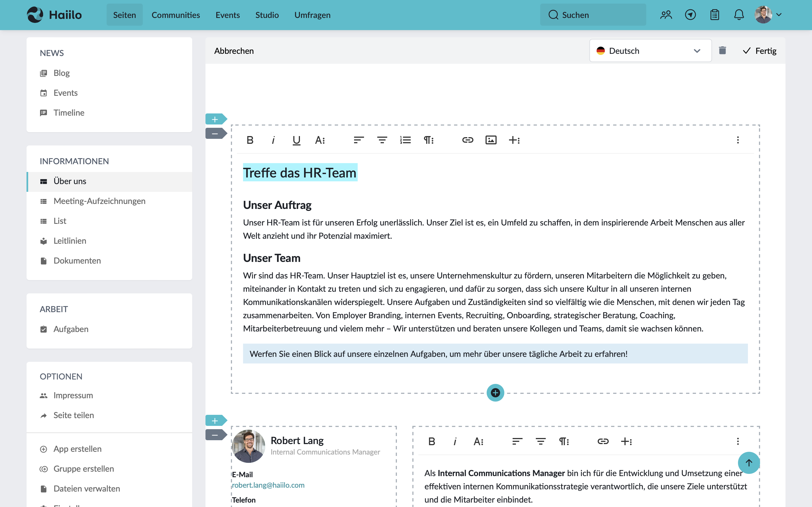Open the Deutsch language dropdown
Viewport: 812px width, 507px height.
point(650,51)
